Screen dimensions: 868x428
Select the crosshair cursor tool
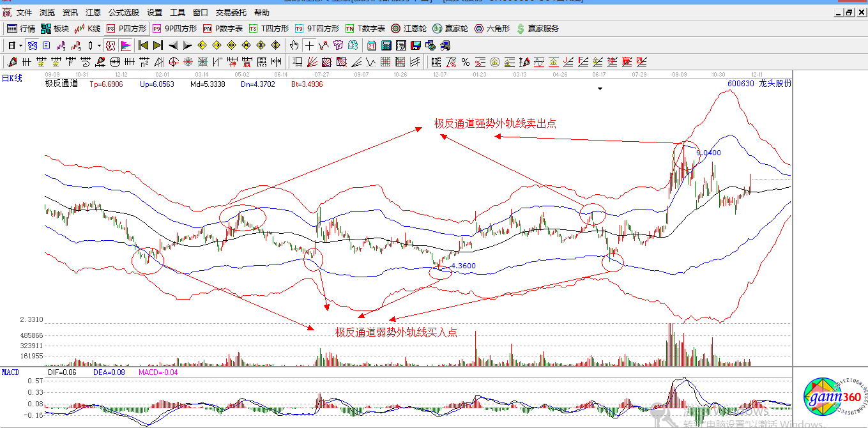[x=309, y=45]
